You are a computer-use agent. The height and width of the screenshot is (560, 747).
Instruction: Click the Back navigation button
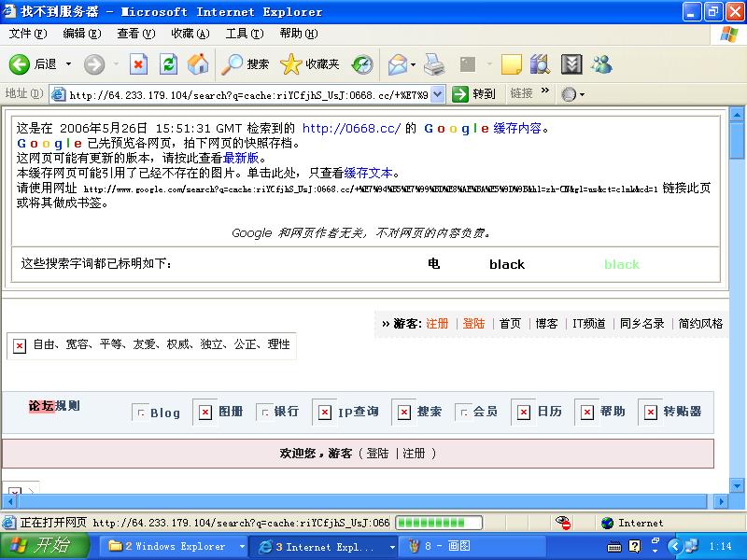tap(33, 64)
